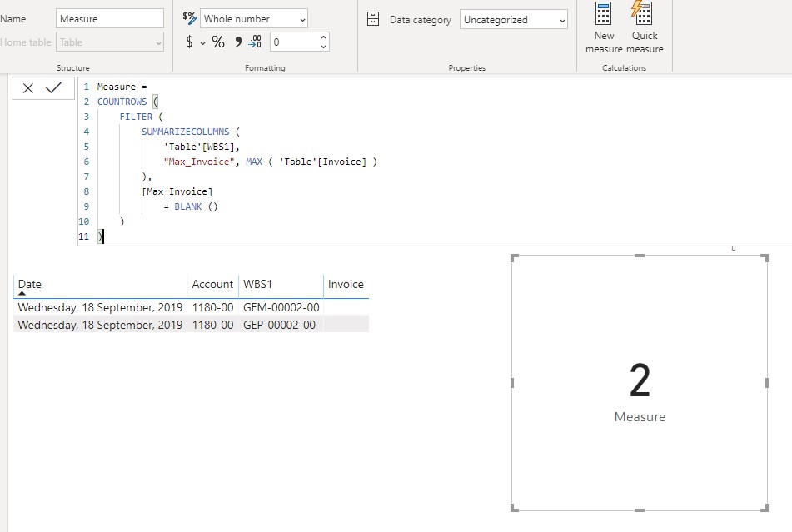Place cursor at end of line 11
The width and height of the screenshot is (792, 532).
[x=103, y=236]
